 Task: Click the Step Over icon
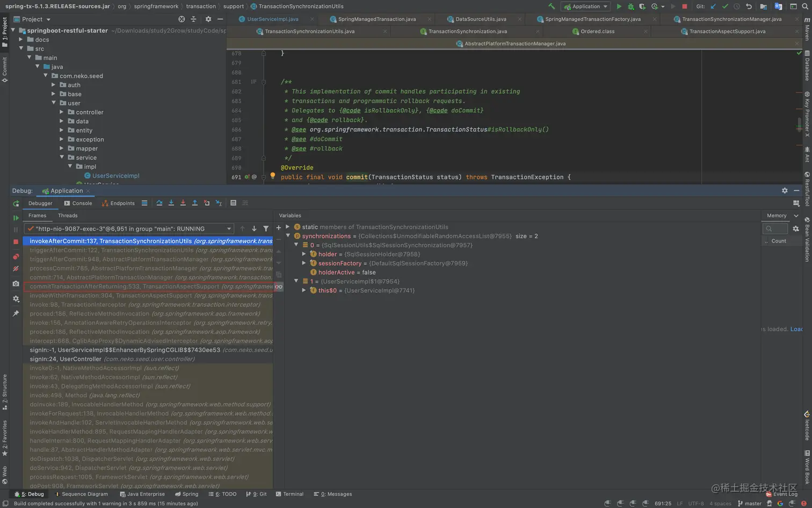tap(160, 203)
